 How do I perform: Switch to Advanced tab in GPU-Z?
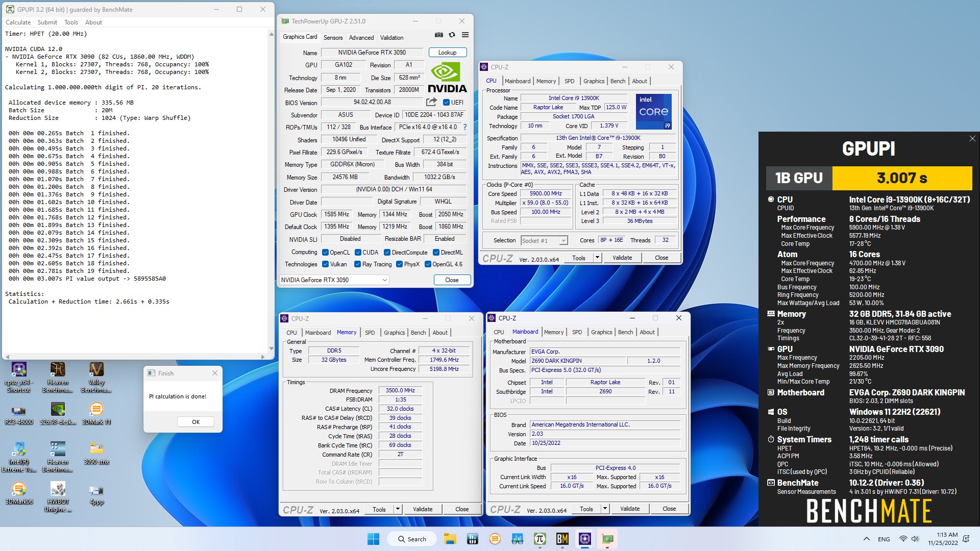pos(361,38)
